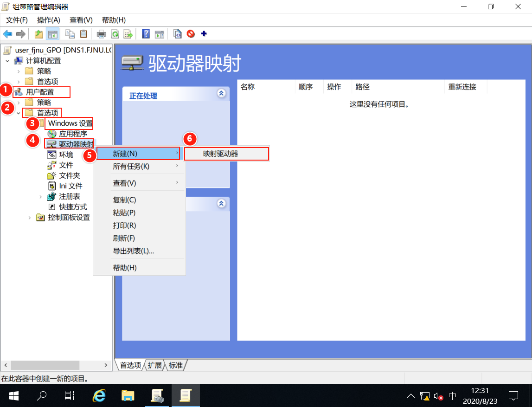Click the Print toolbar icon
The image size is (532, 407).
coord(102,33)
